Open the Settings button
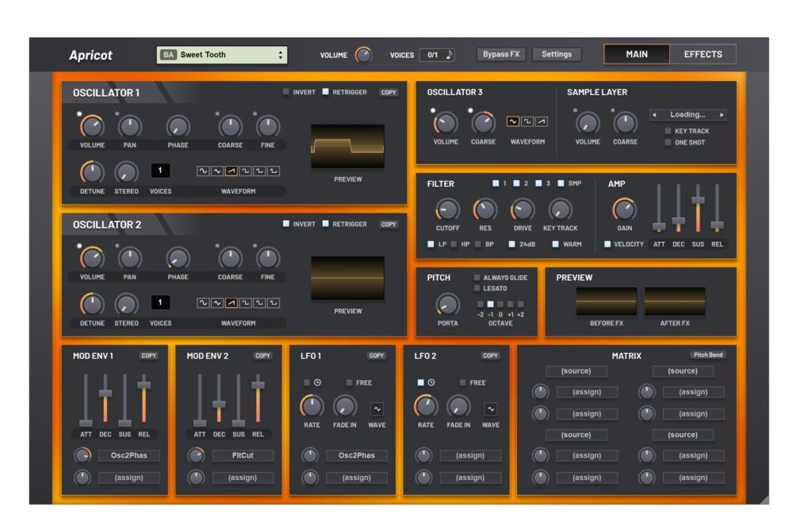Image resolution: width=812 pixels, height=518 pixels. 557,54
